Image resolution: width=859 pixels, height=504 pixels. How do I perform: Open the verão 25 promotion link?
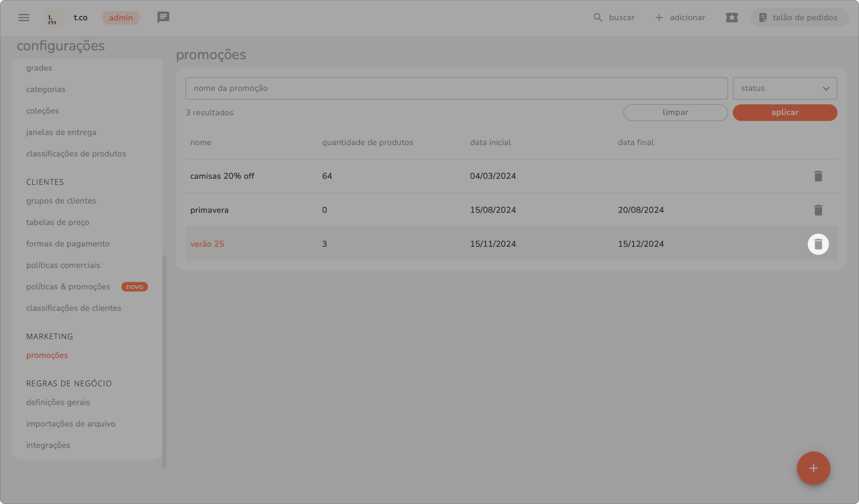point(207,244)
